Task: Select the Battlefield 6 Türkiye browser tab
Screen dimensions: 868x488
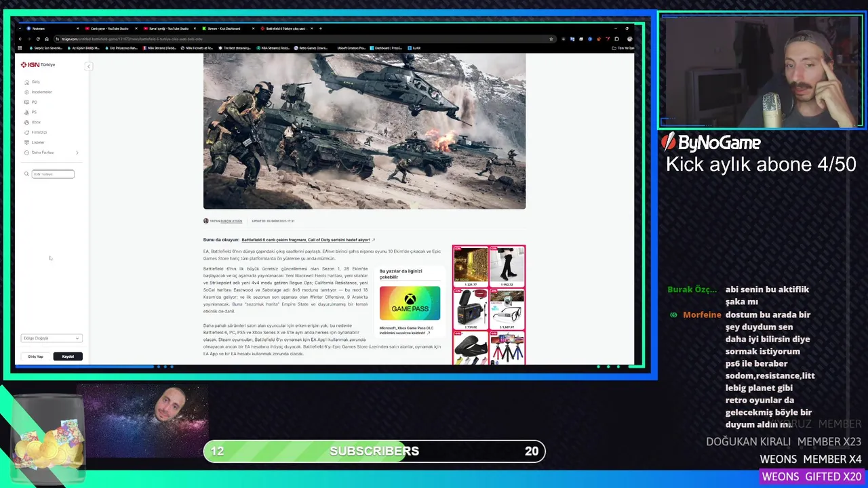Action: pyautogui.click(x=285, y=28)
